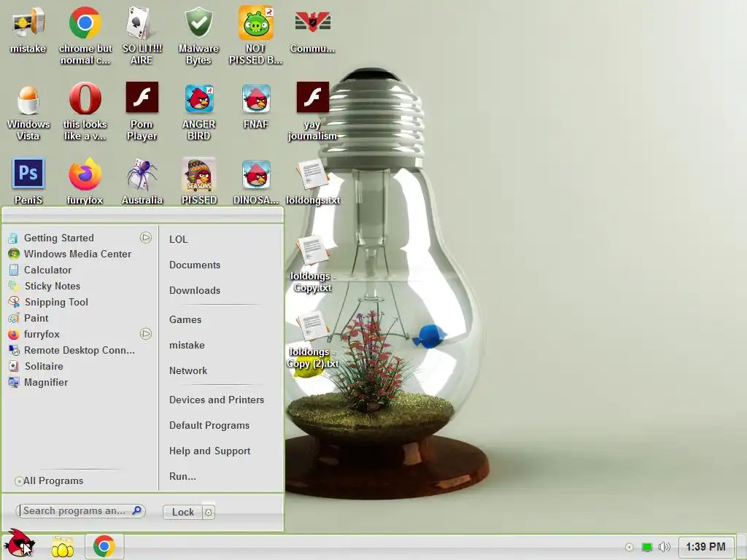Launch Snipping Tool from Start menu
Screen dimensions: 747x560
79,302
